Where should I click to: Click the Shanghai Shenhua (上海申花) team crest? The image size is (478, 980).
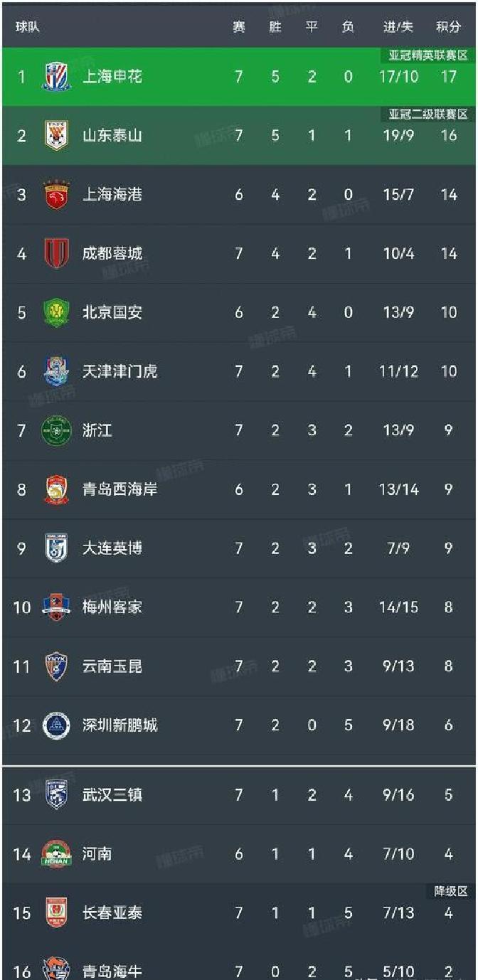[x=57, y=76]
